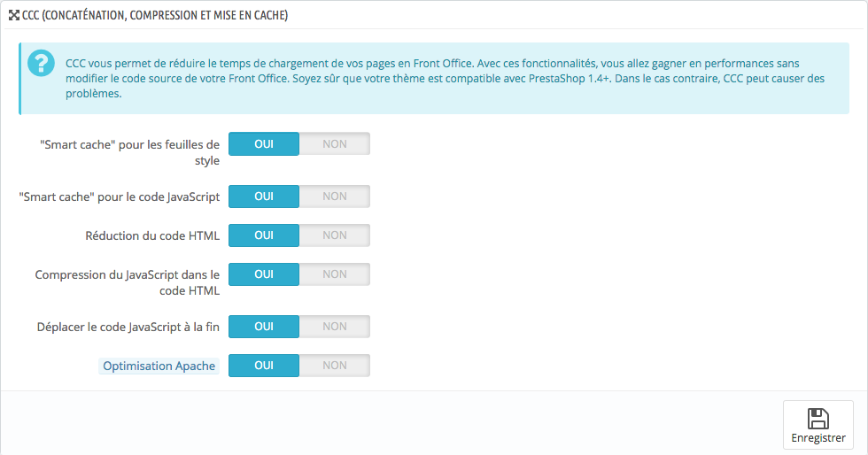Set stylesheet Smart cache to NON
Viewport: 868px width, 455px height.
click(x=335, y=144)
